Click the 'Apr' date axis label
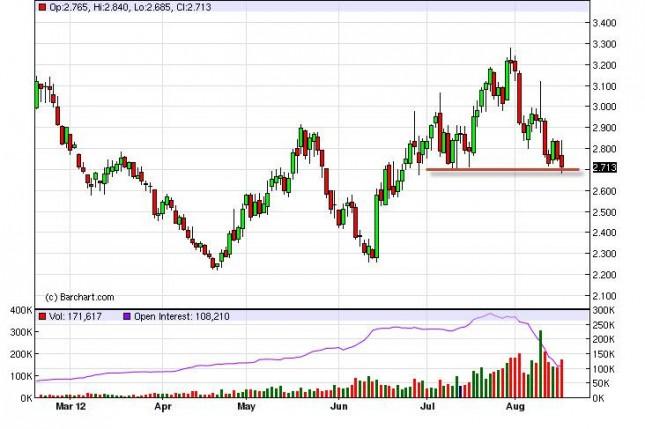 163,406
